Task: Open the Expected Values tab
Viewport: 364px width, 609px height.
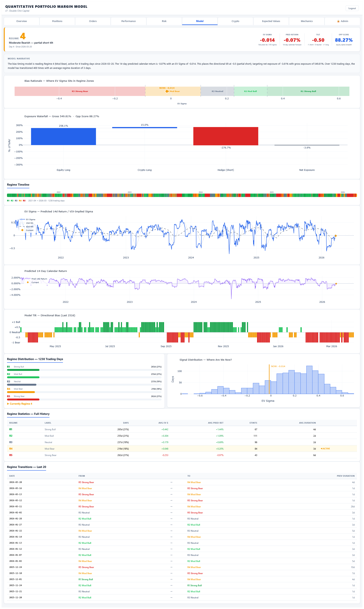Action: (271, 21)
